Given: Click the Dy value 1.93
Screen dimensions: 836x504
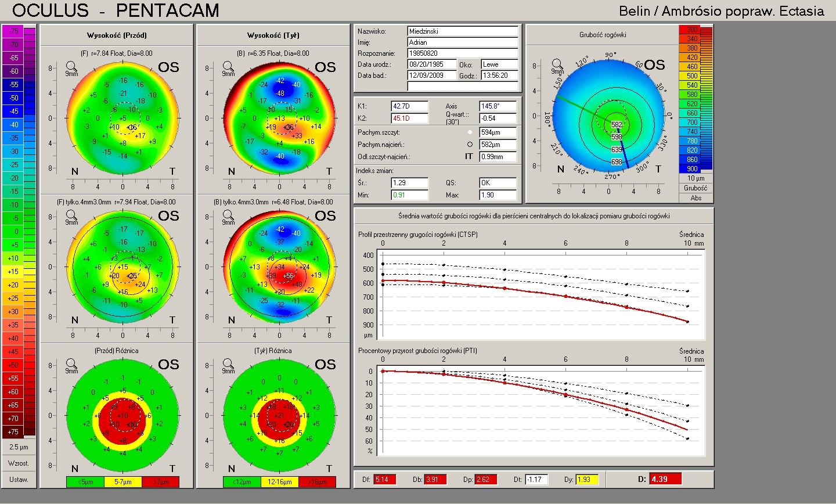Looking at the screenshot, I should [587, 480].
